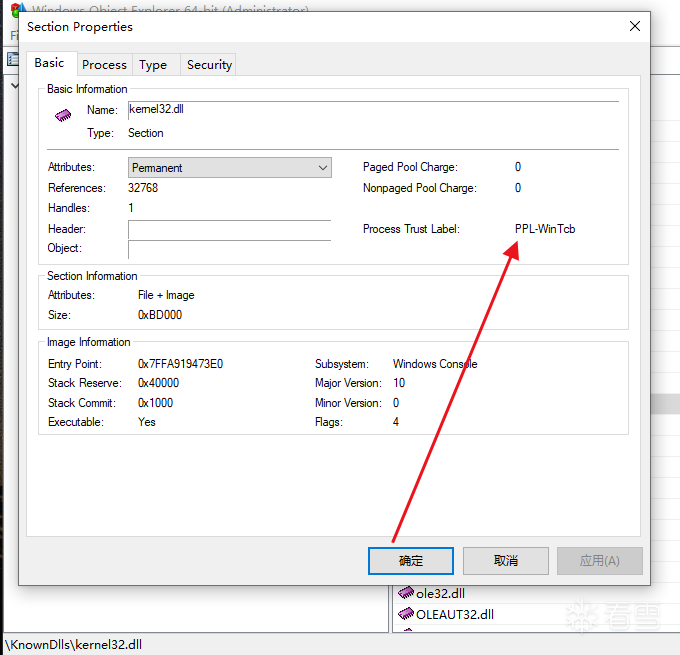Click the Entry Point value 0x7FFA919473E0
Screen dimensions: 680x655
[x=180, y=364]
